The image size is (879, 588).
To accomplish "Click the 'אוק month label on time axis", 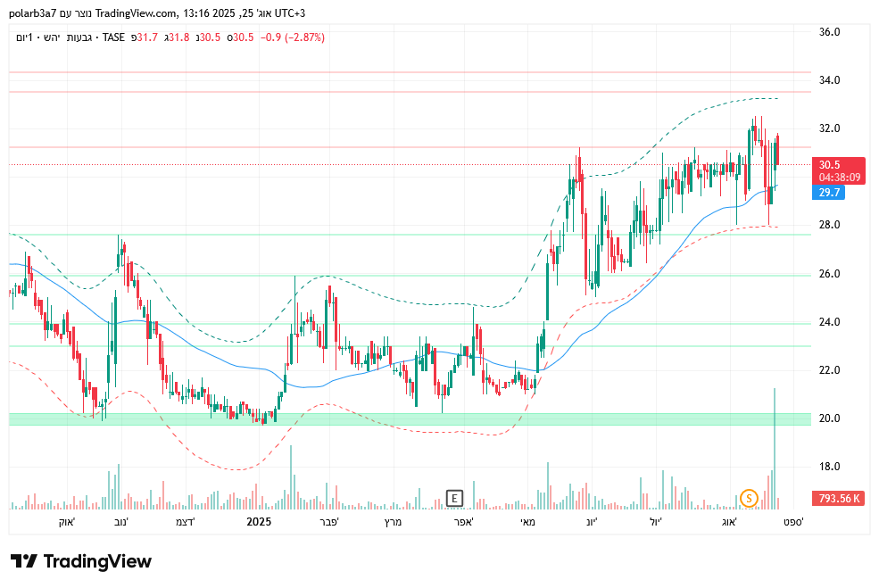I will (67, 522).
